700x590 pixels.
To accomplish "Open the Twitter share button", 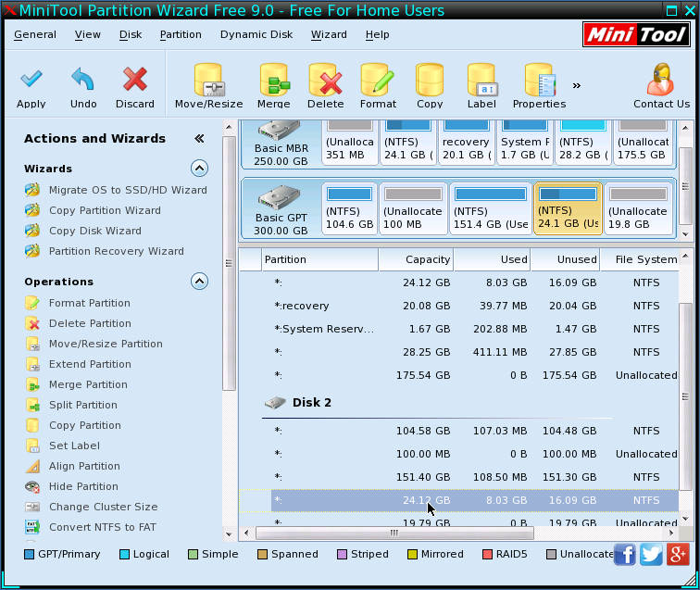I will tap(651, 555).
